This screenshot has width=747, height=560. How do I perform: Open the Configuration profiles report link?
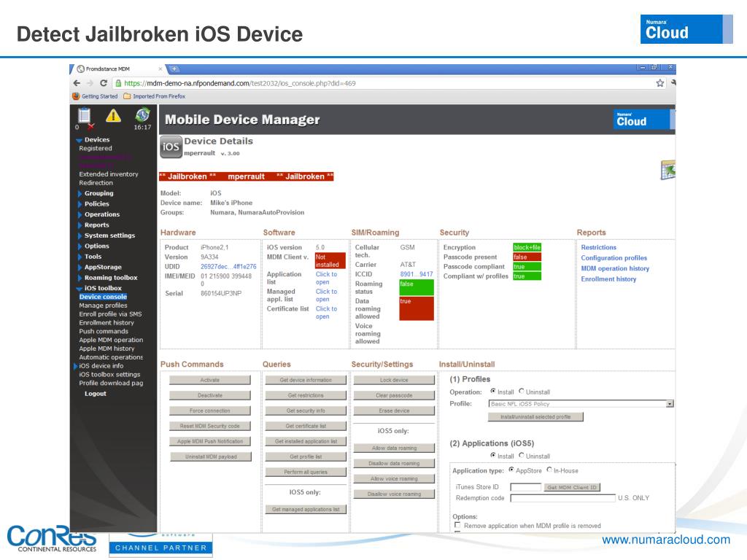pos(614,258)
